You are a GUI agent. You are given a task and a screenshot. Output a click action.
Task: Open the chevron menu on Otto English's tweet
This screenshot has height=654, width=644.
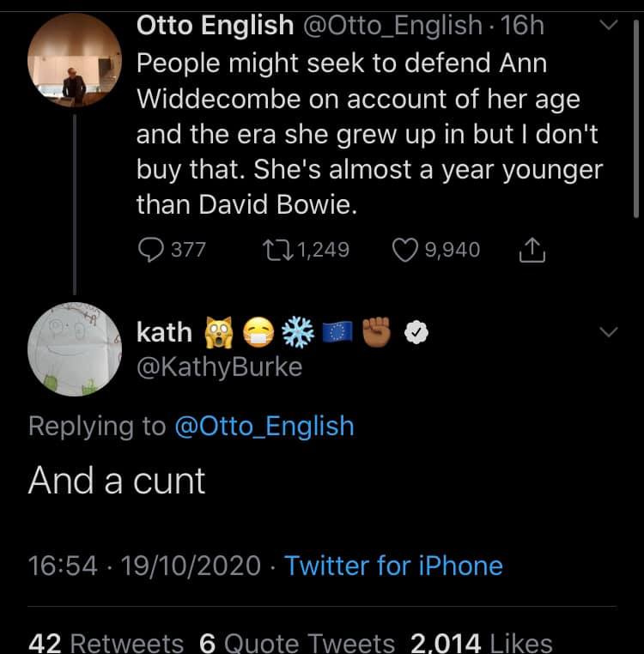pos(607,27)
